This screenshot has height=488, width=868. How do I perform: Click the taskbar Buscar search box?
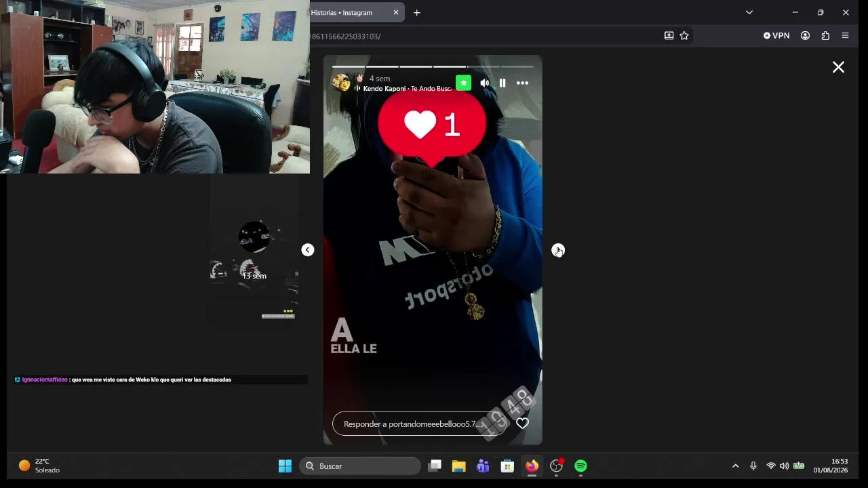(x=360, y=466)
